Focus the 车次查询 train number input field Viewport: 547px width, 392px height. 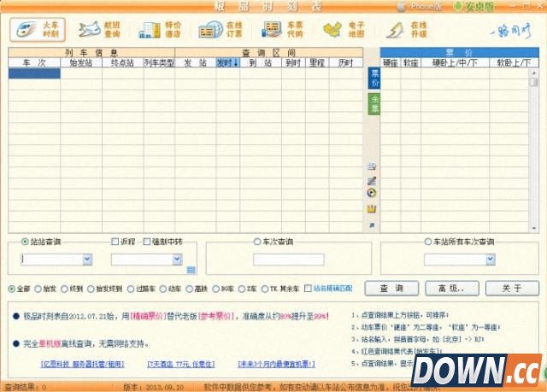[289, 260]
